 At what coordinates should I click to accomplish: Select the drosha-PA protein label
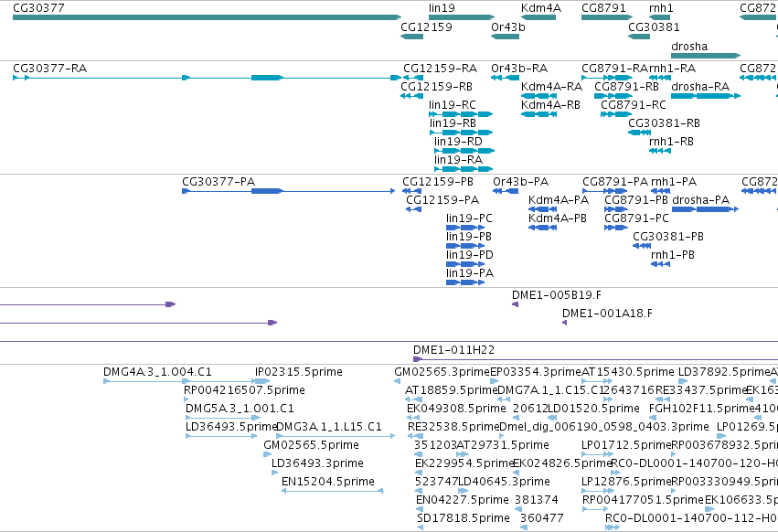(x=701, y=200)
